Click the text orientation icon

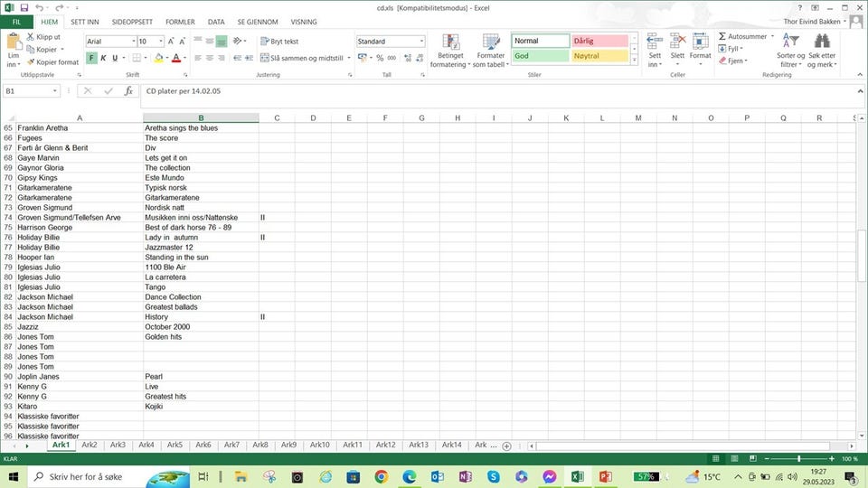(x=238, y=41)
